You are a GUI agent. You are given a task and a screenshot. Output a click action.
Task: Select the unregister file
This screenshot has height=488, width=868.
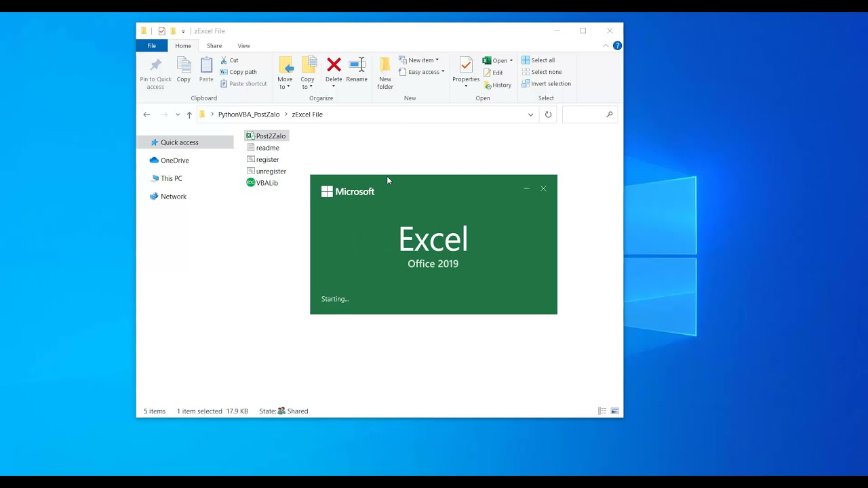point(267,171)
